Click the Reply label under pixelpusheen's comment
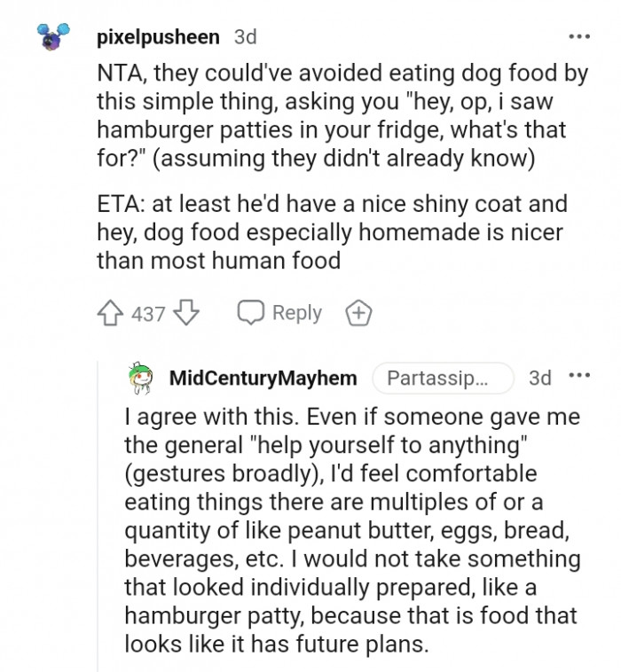 pos(297,314)
